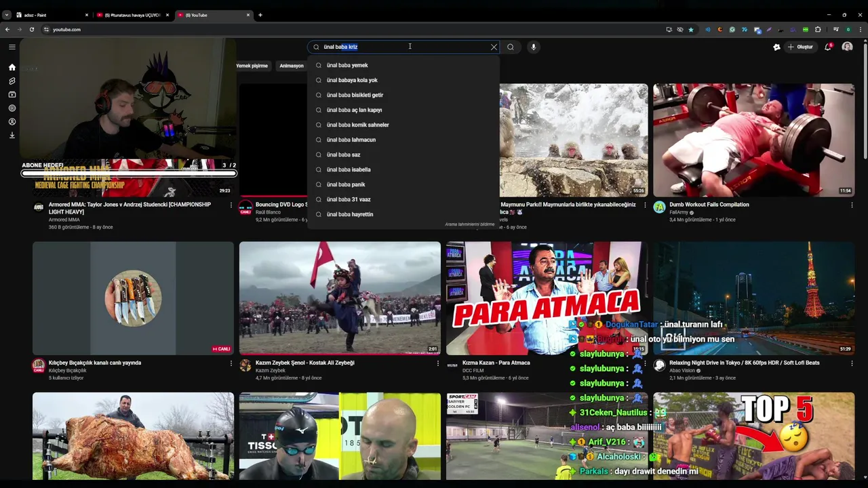Click the Grammarly extension icon

732,29
